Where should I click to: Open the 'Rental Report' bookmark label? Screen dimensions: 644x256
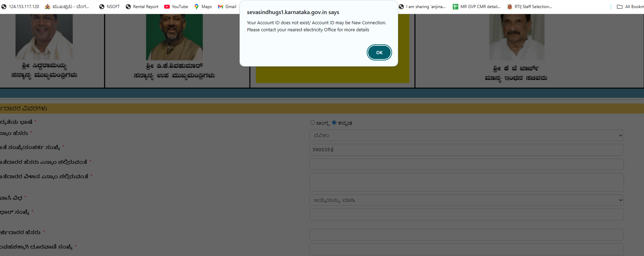coord(146,7)
